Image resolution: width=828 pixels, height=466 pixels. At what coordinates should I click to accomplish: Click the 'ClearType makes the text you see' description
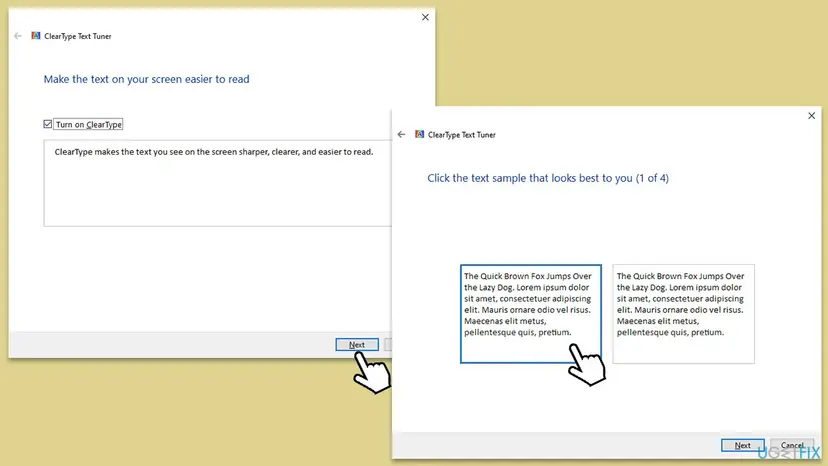click(x=214, y=152)
